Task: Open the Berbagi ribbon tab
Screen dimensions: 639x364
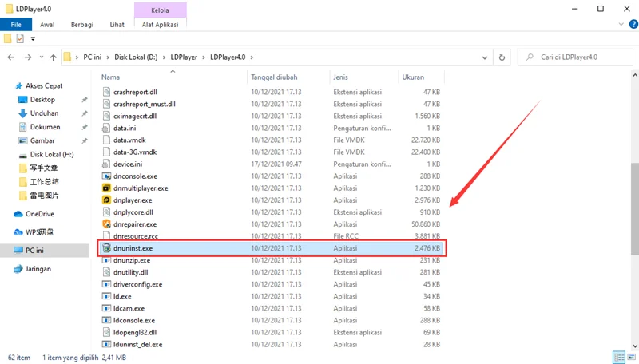Action: pyautogui.click(x=82, y=25)
